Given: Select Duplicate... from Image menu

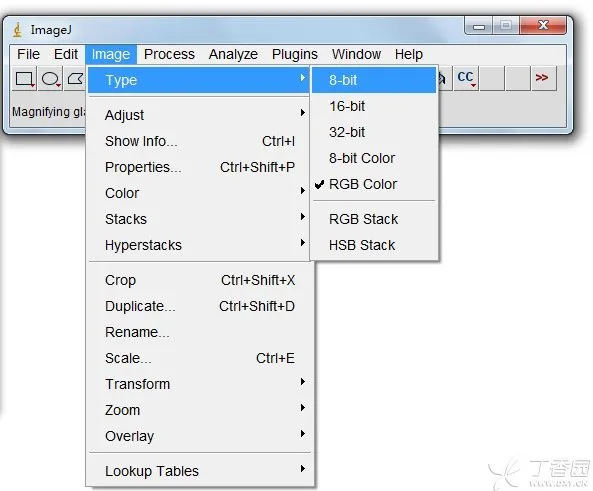Looking at the screenshot, I should pyautogui.click(x=199, y=306).
